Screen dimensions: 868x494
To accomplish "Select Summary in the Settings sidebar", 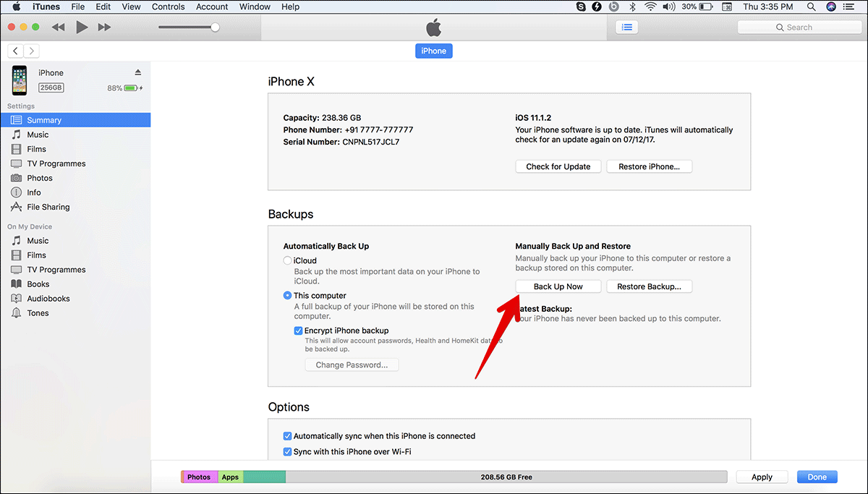I will point(75,120).
